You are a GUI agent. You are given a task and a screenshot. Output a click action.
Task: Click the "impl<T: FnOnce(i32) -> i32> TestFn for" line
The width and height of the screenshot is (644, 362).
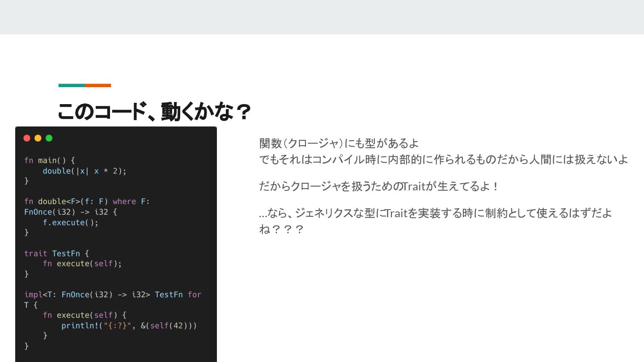tap(113, 294)
